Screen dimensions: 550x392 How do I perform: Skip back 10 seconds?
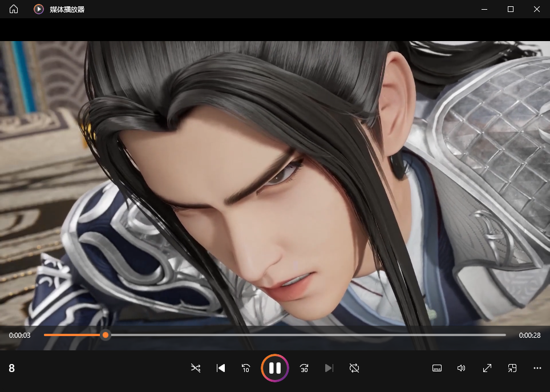(x=246, y=368)
